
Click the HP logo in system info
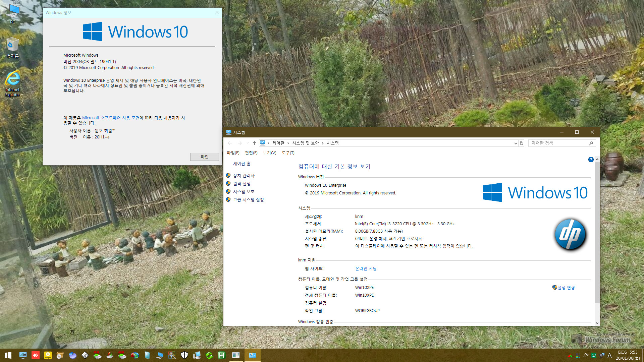pyautogui.click(x=570, y=235)
